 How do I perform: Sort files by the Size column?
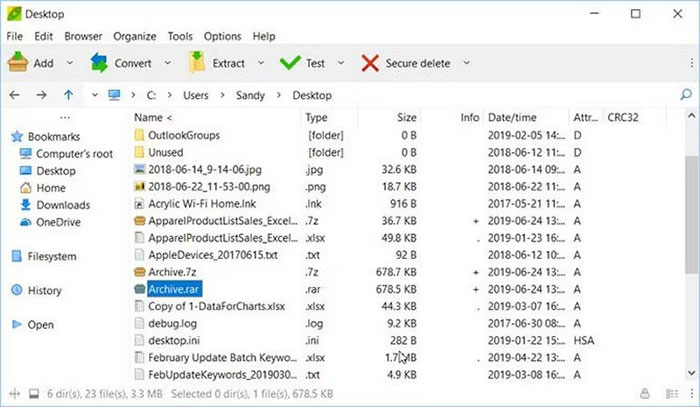coord(406,117)
